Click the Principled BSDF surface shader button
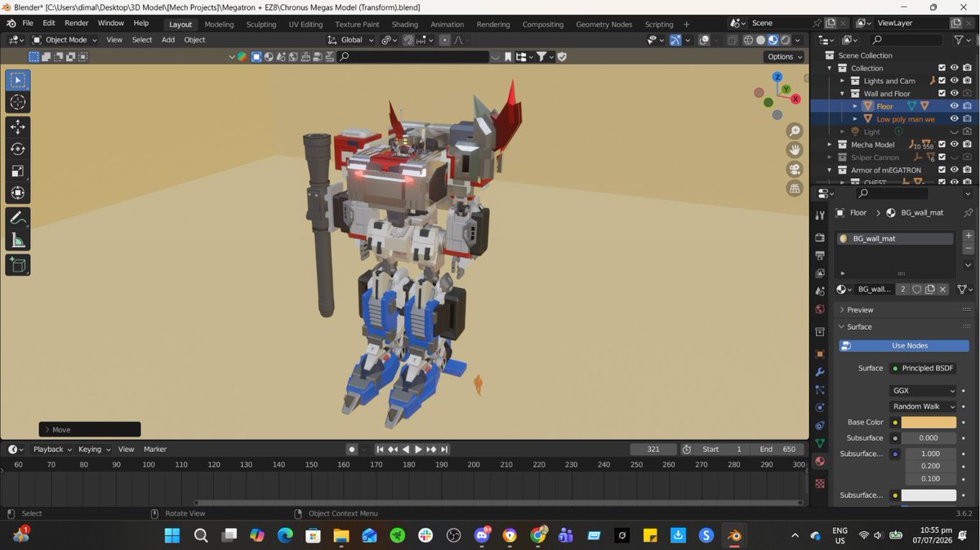Image resolution: width=980 pixels, height=550 pixels. point(923,368)
